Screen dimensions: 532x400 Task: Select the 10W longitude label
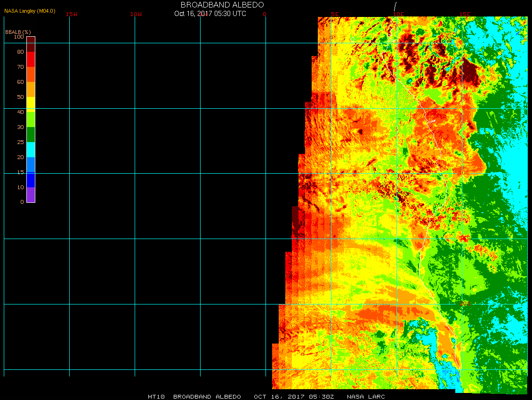(136, 14)
